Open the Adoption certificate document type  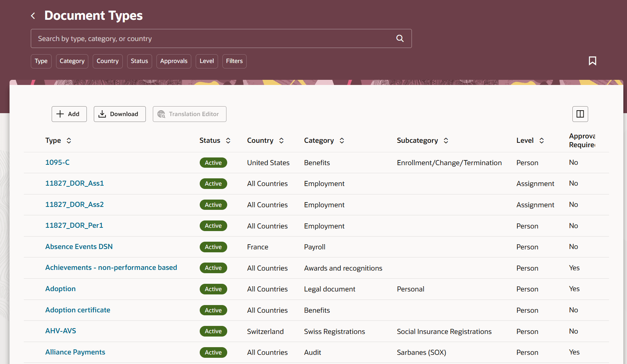pos(78,310)
